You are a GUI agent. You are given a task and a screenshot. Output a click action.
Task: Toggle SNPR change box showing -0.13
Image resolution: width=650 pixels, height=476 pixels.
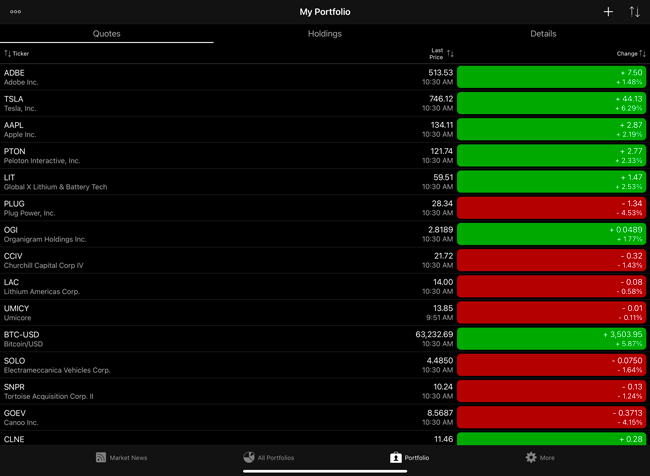pos(551,391)
